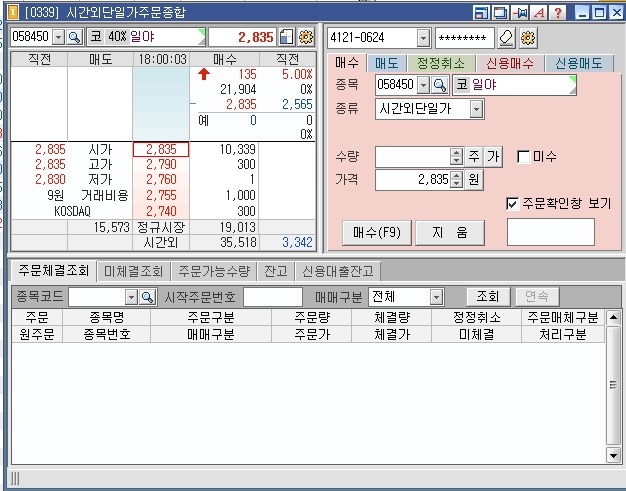This screenshot has width=626, height=491.
Task: Click the 가격 price input field showing 2,835
Action: coord(413,180)
